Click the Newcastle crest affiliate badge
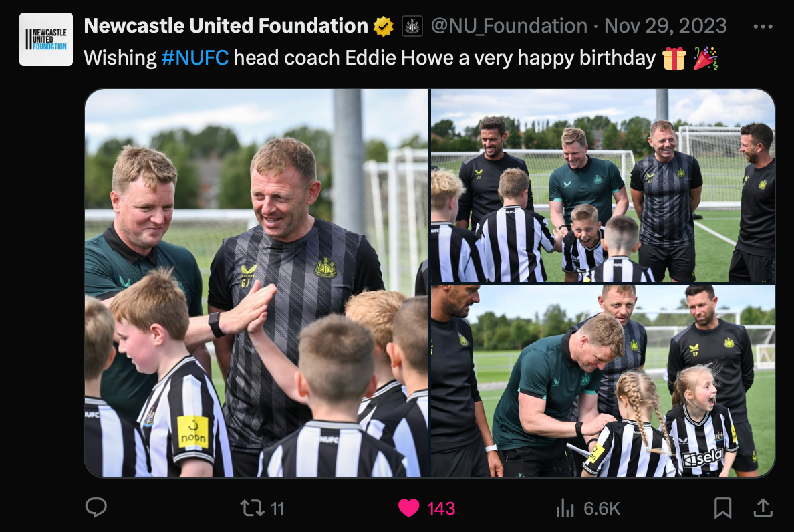 click(x=412, y=26)
